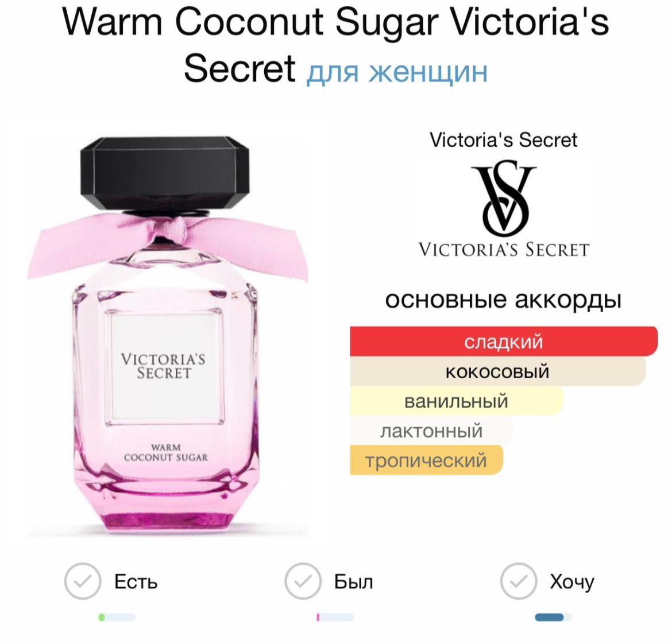Image resolution: width=672 pixels, height=644 pixels.
Task: Click the "Хочу" label text
Action: [571, 583]
